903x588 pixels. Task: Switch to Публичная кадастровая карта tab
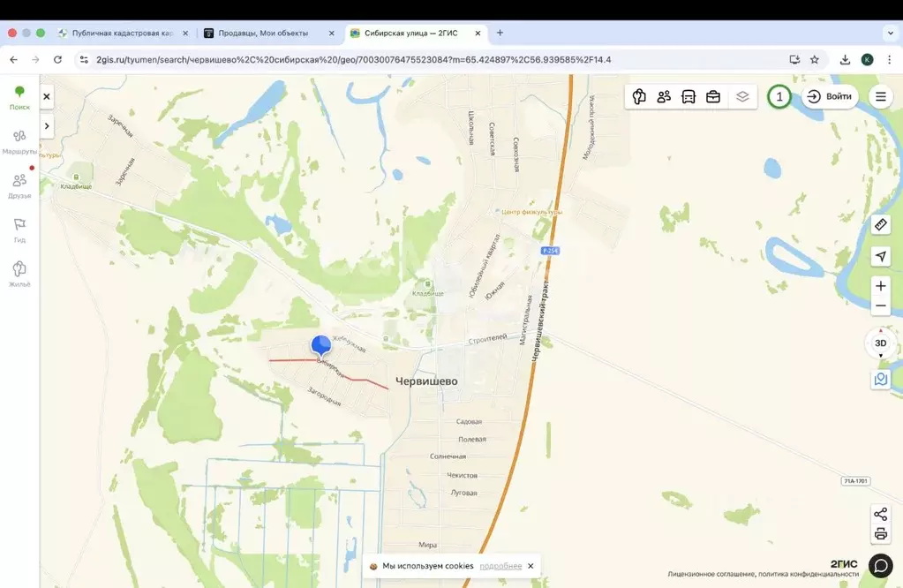click(x=120, y=33)
